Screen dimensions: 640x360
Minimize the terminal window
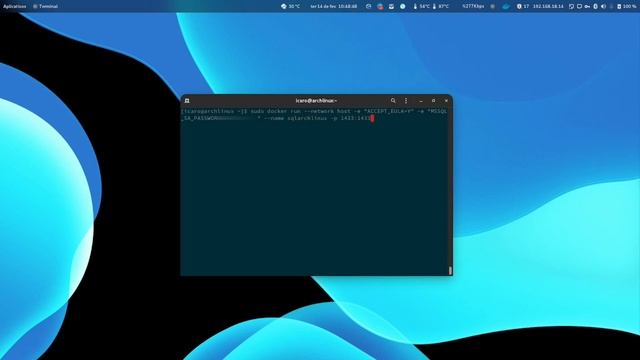pos(421,100)
